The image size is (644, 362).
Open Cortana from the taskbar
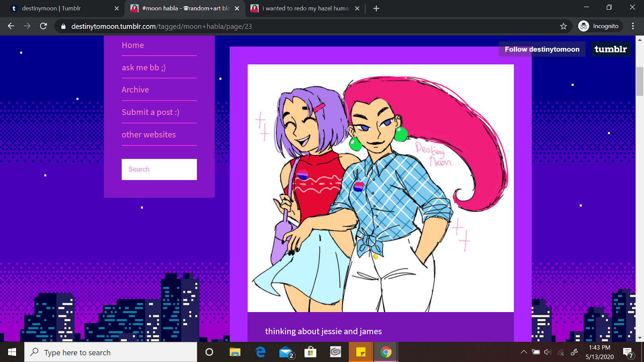pos(209,352)
